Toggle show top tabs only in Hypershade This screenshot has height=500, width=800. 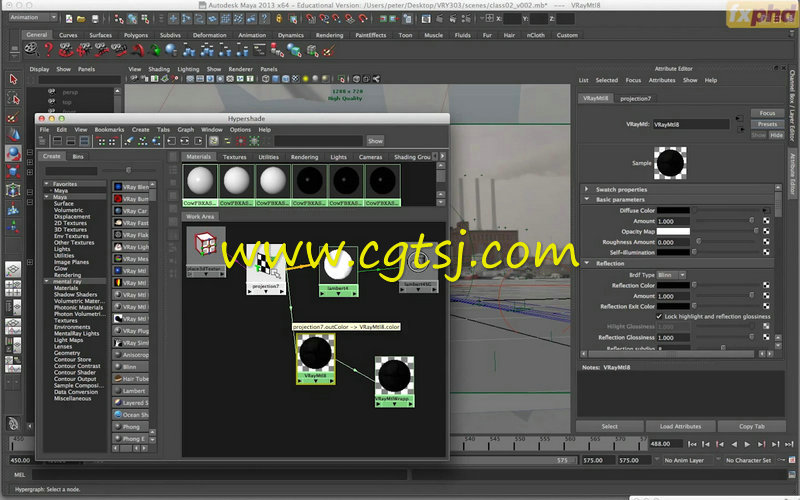58,141
